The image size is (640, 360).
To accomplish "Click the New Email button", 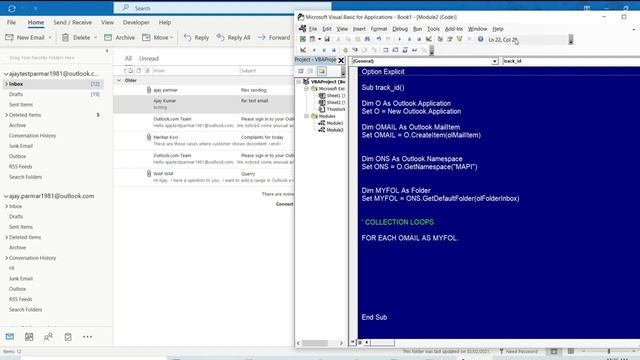I will [x=25, y=38].
